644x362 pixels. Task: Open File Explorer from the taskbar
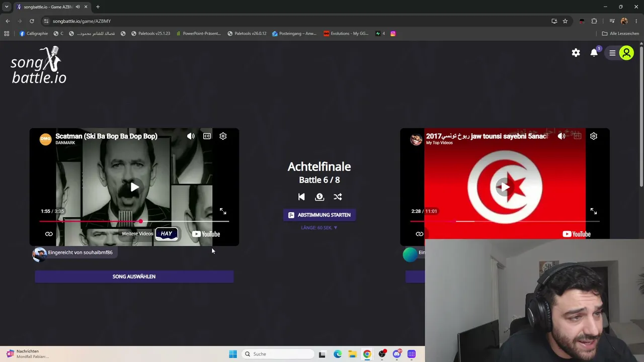[x=352, y=354]
